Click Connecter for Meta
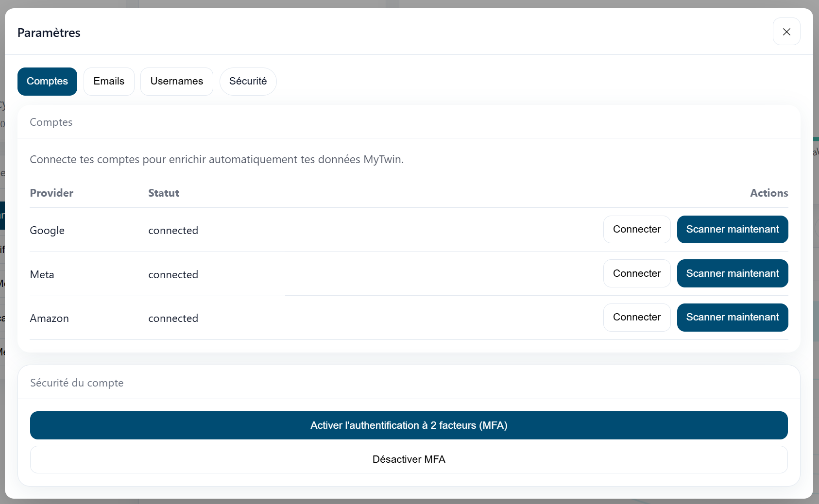 point(636,273)
